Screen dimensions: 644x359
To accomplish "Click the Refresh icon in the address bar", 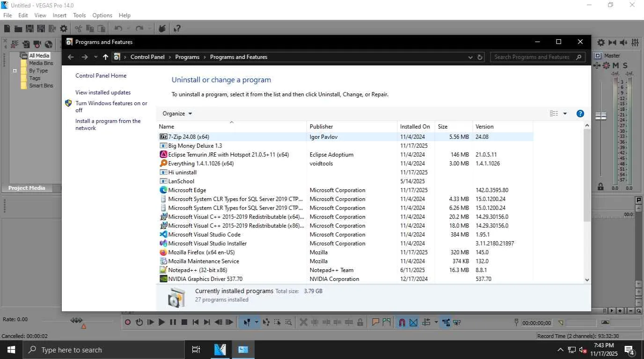I will click(x=480, y=57).
